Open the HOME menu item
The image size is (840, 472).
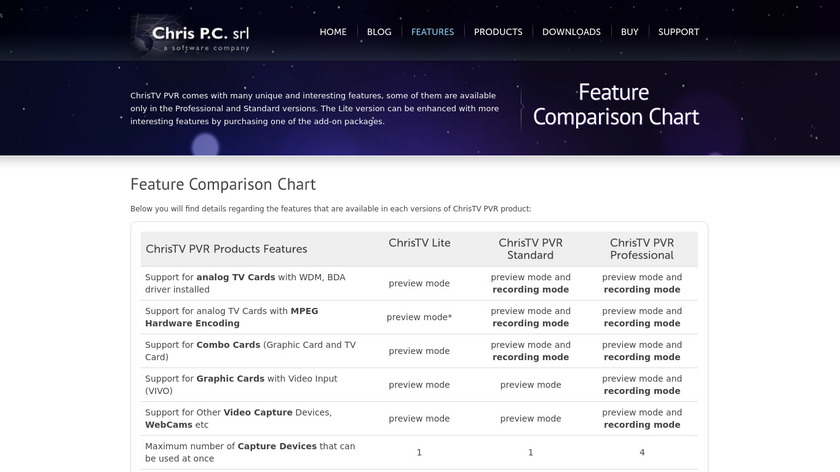coord(333,32)
